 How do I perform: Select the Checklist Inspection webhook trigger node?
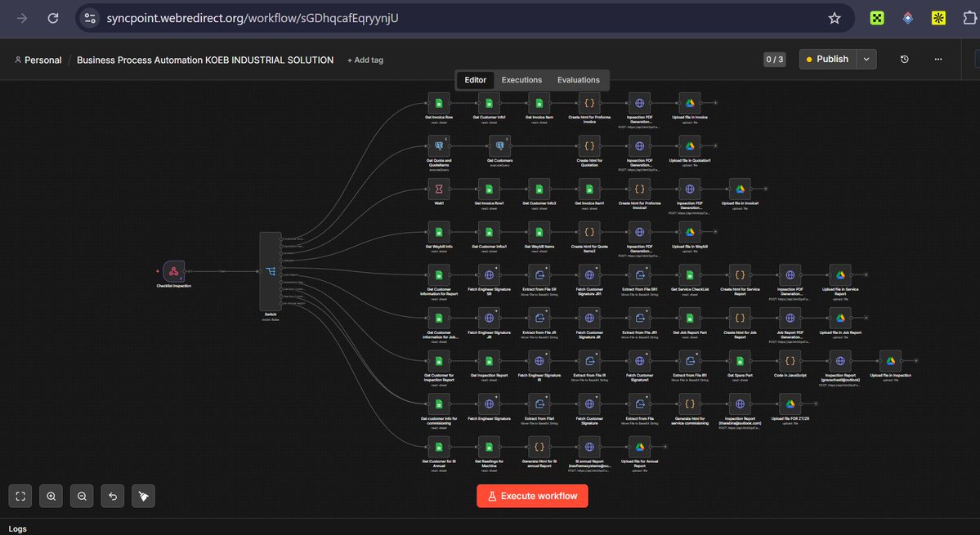(174, 271)
